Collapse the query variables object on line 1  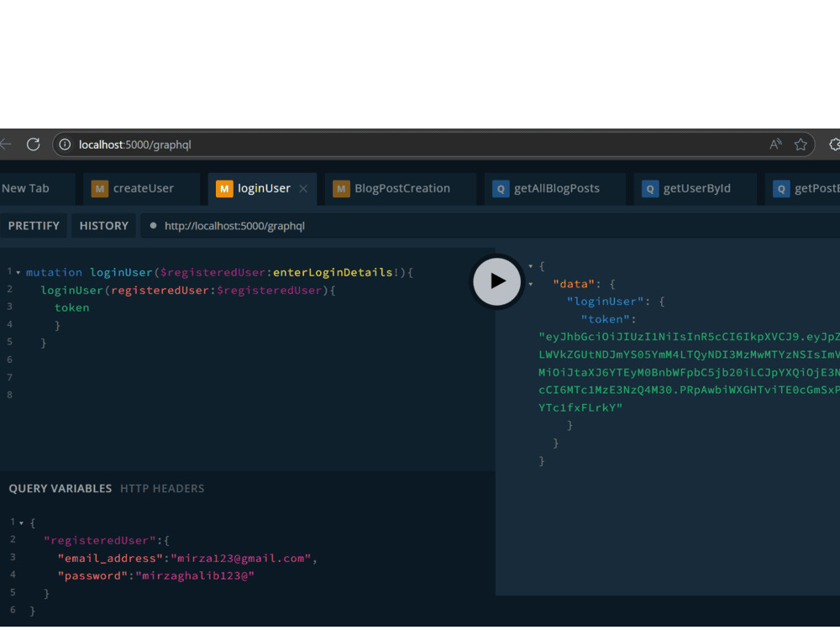(22, 522)
